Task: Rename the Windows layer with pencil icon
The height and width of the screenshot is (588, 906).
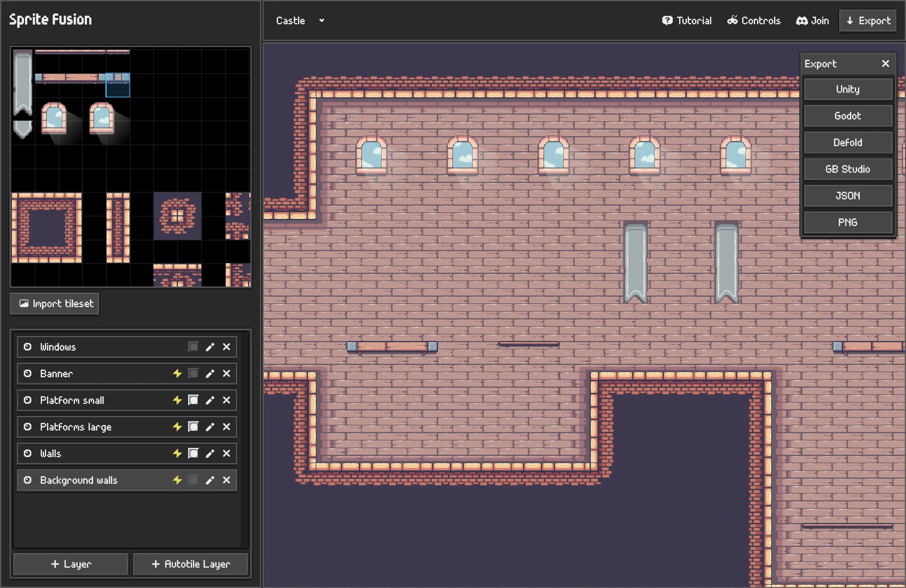Action: point(210,346)
